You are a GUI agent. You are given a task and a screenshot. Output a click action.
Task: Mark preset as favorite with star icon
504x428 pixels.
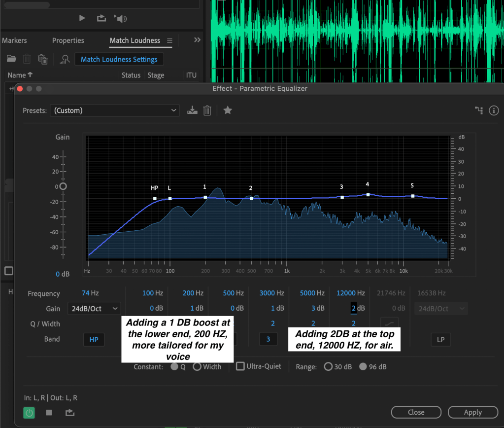pos(228,110)
